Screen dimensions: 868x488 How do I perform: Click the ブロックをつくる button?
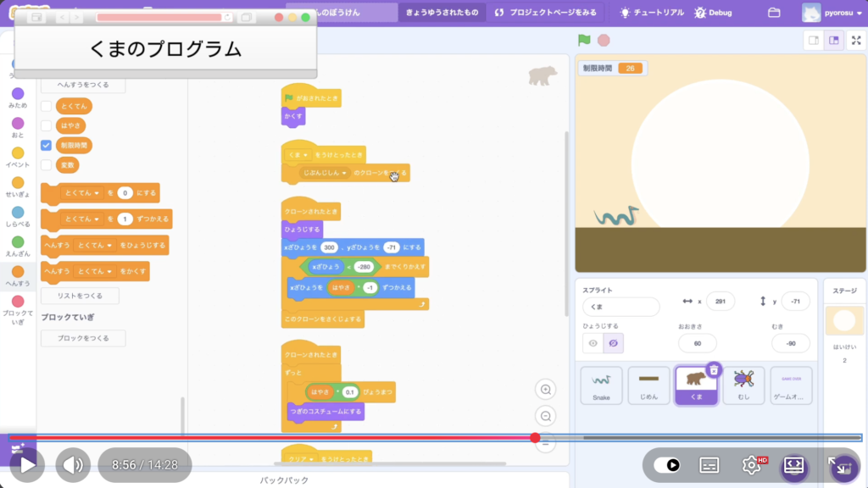tap(83, 338)
